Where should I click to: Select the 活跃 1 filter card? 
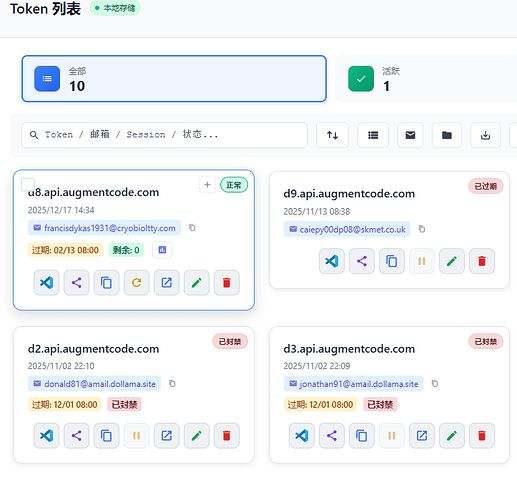426,79
